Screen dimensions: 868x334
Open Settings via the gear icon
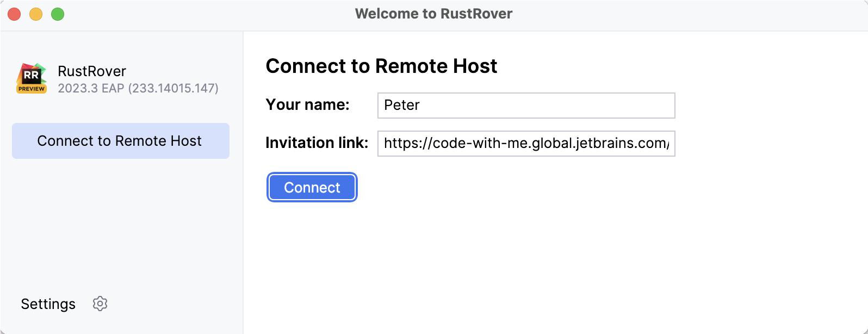pos(100,304)
